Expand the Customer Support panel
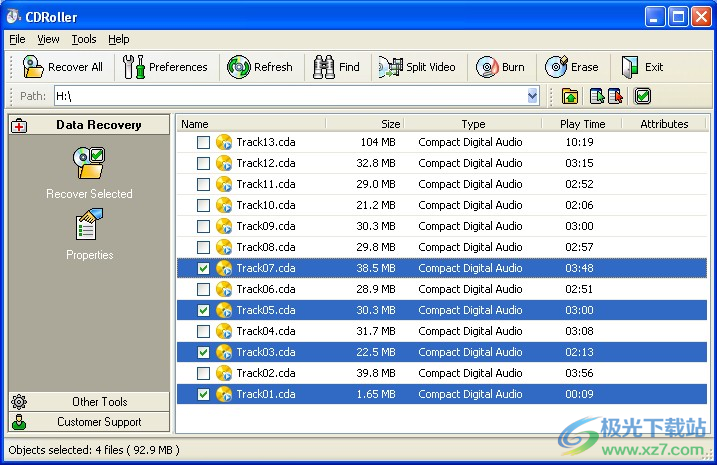 coord(89,422)
